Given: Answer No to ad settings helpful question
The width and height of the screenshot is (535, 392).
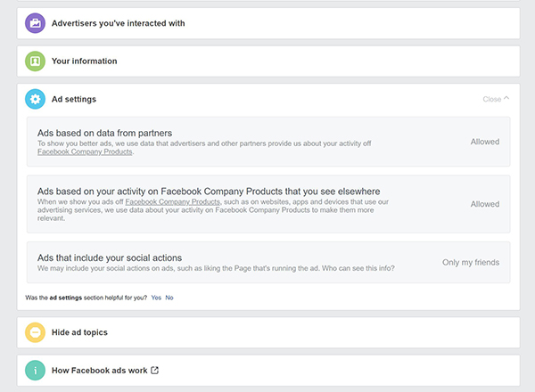Looking at the screenshot, I should pyautogui.click(x=169, y=298).
